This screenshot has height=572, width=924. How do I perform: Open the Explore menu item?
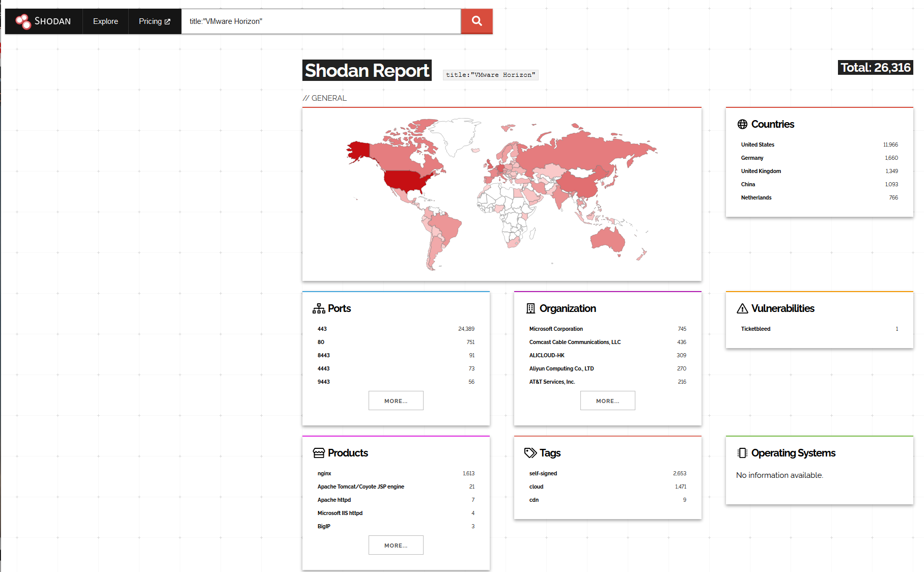(105, 21)
